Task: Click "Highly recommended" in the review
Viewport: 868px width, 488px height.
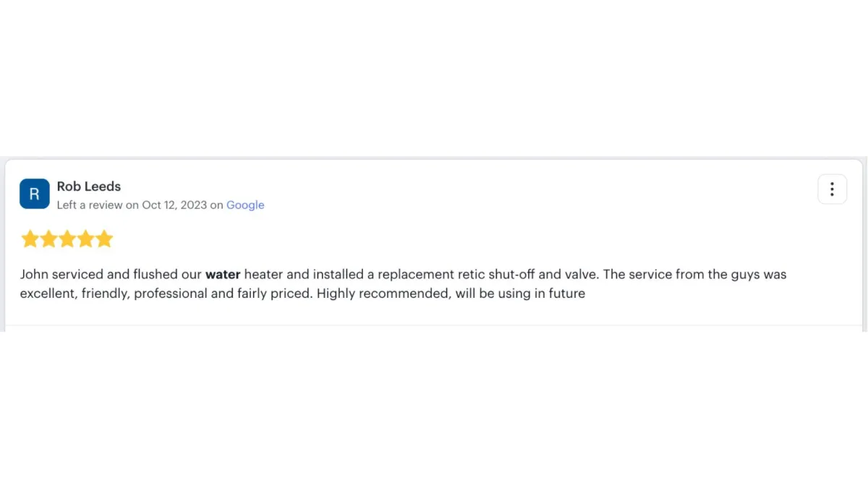Action: pyautogui.click(x=383, y=294)
